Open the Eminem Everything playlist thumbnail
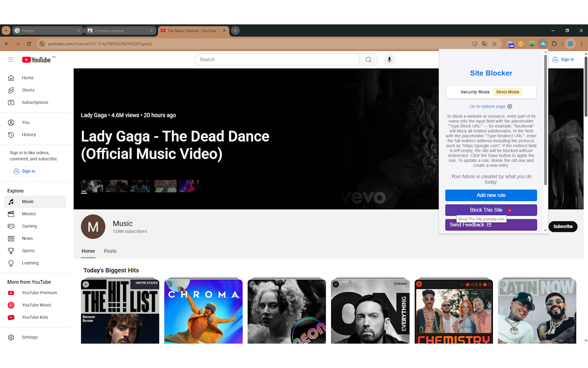 tap(370, 311)
